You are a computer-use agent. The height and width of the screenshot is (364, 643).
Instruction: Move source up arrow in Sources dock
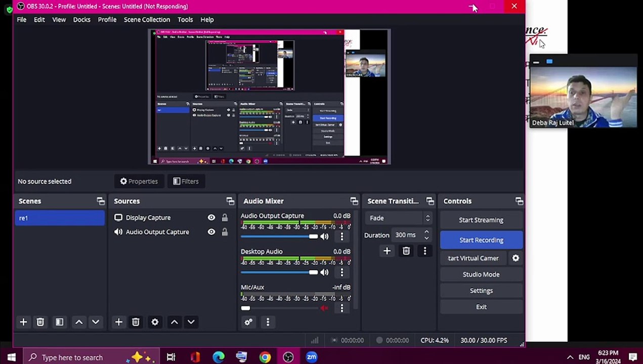174,322
